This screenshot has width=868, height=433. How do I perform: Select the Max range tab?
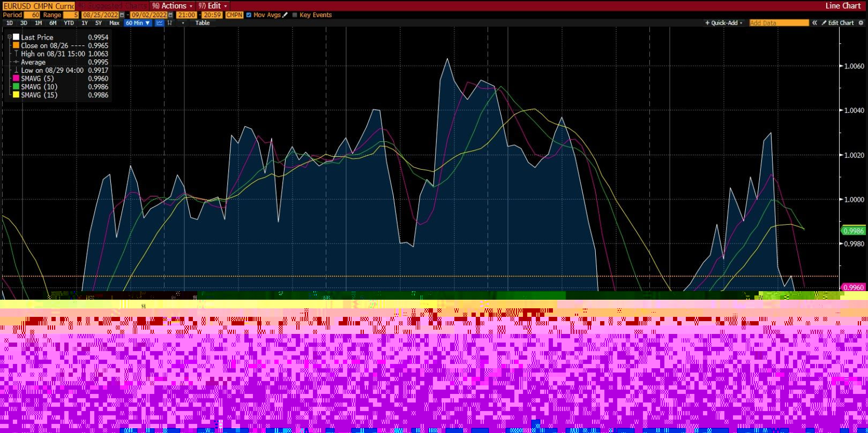click(114, 23)
